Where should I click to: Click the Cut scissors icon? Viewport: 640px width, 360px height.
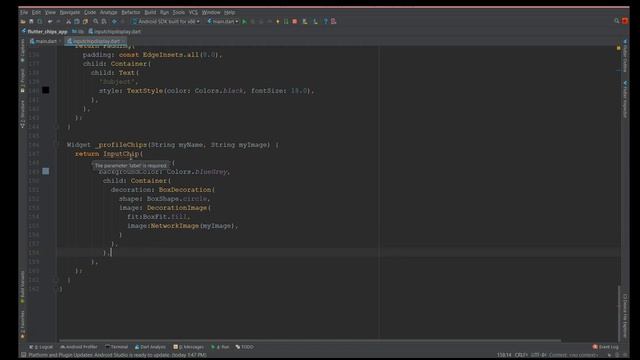[x=69, y=22]
